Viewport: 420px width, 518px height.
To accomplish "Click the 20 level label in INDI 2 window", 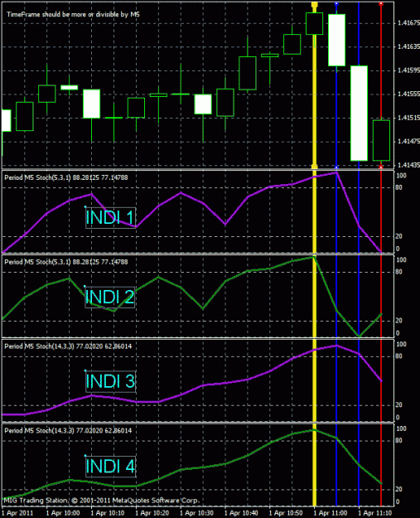I will click(398, 321).
